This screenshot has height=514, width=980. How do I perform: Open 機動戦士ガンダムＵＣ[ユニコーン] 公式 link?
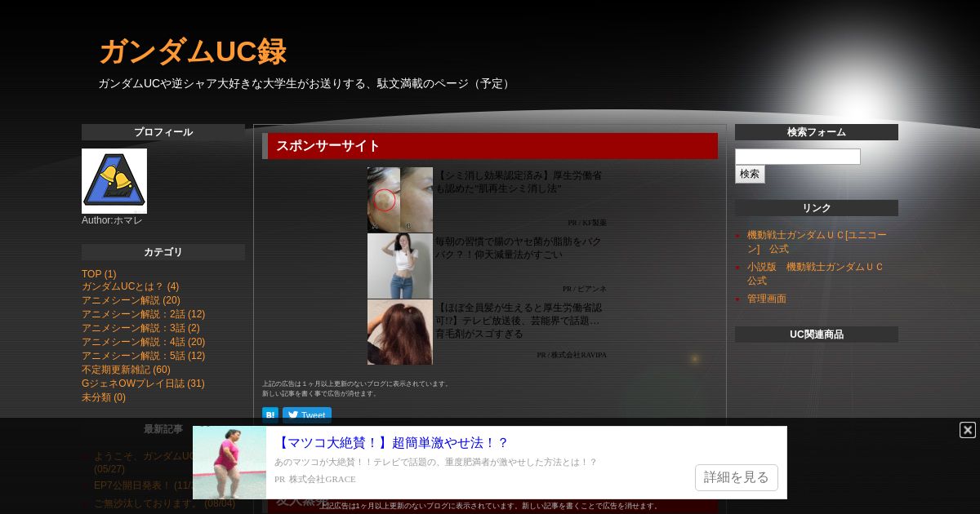[x=817, y=241]
